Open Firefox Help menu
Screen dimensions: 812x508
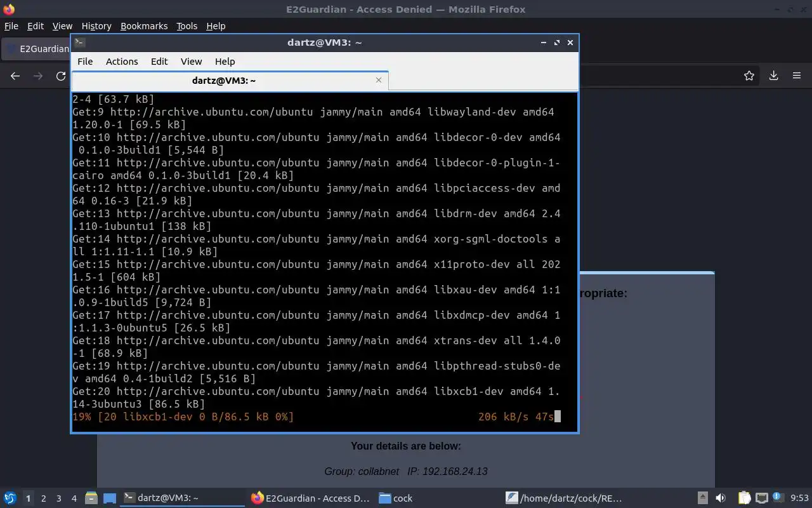tap(216, 26)
